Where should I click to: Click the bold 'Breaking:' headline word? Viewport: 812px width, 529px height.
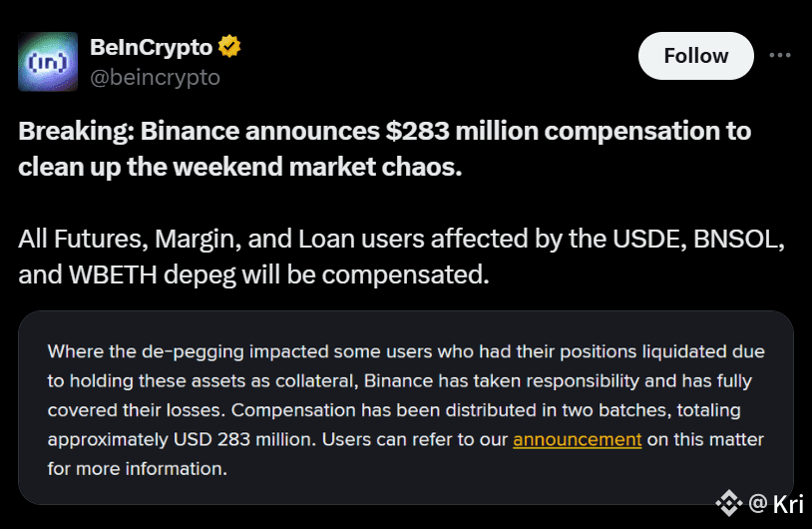tap(75, 131)
